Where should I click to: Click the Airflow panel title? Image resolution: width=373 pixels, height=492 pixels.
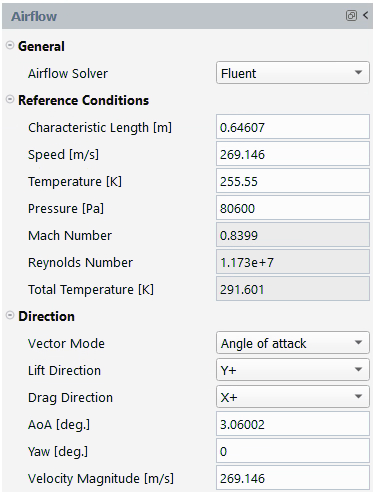tap(34, 16)
